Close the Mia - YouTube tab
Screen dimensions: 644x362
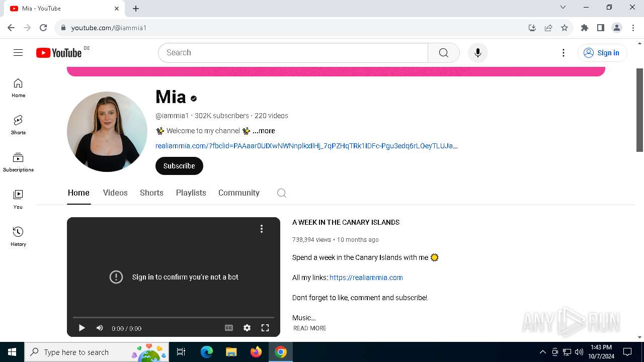[117, 9]
